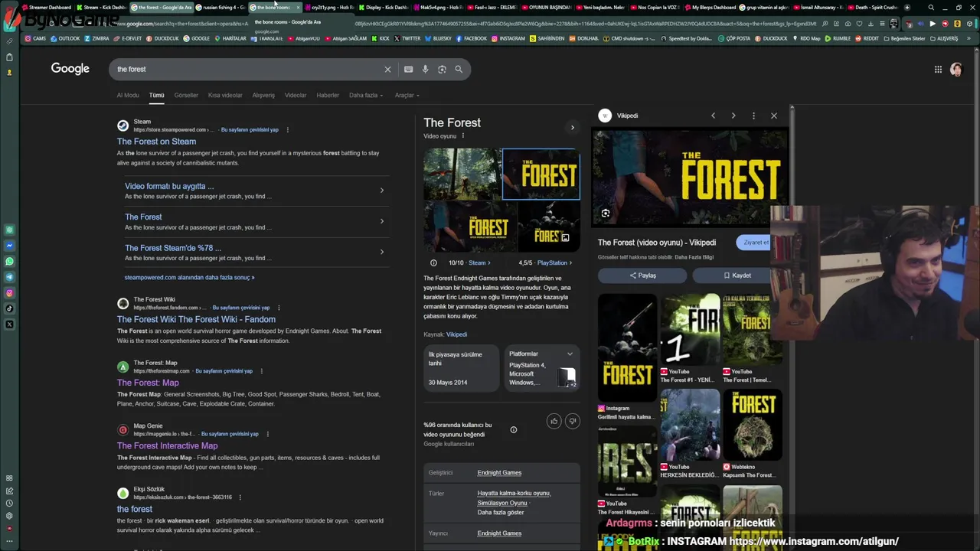Switch to the 'the bone rooms' browser tab

click(x=273, y=8)
